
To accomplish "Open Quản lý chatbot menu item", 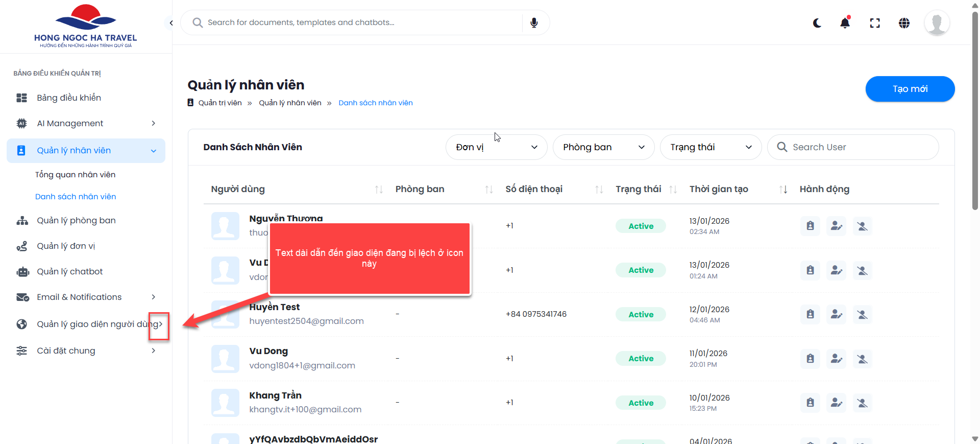I will tap(70, 271).
